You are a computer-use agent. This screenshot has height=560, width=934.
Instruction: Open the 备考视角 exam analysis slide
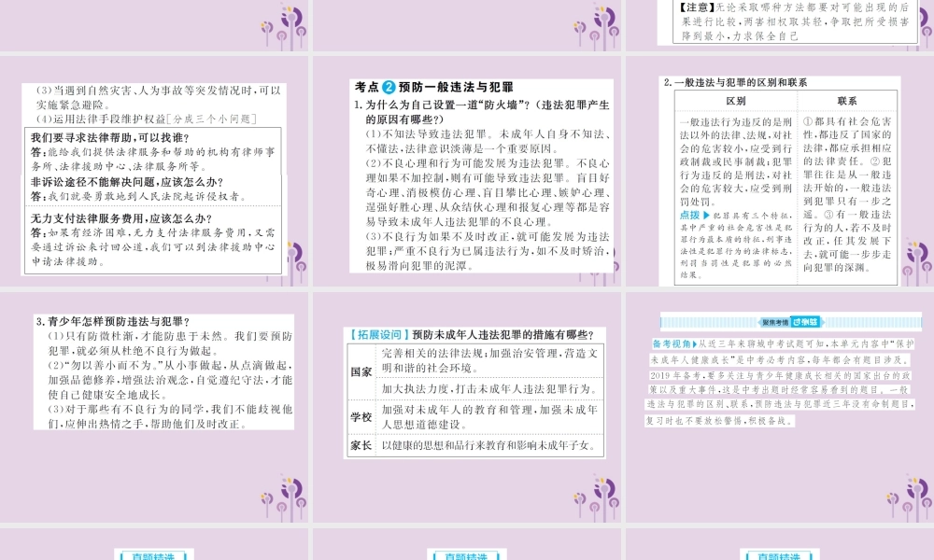[780, 407]
